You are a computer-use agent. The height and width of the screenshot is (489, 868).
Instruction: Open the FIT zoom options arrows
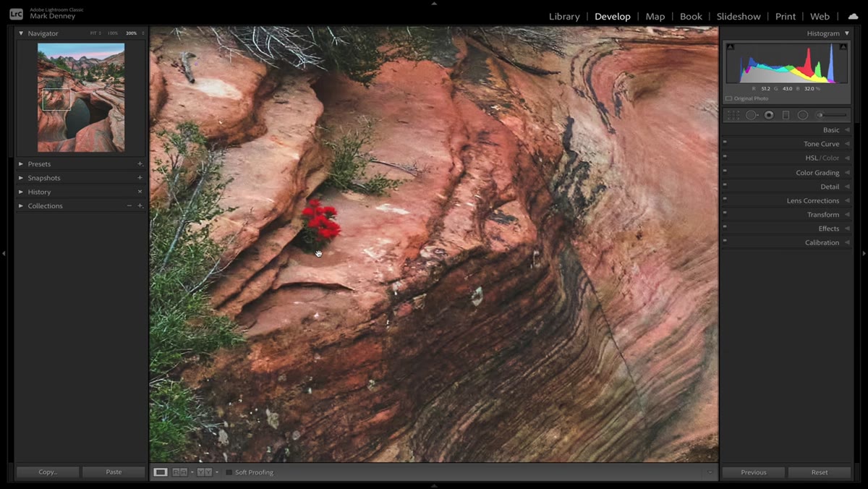click(x=99, y=33)
